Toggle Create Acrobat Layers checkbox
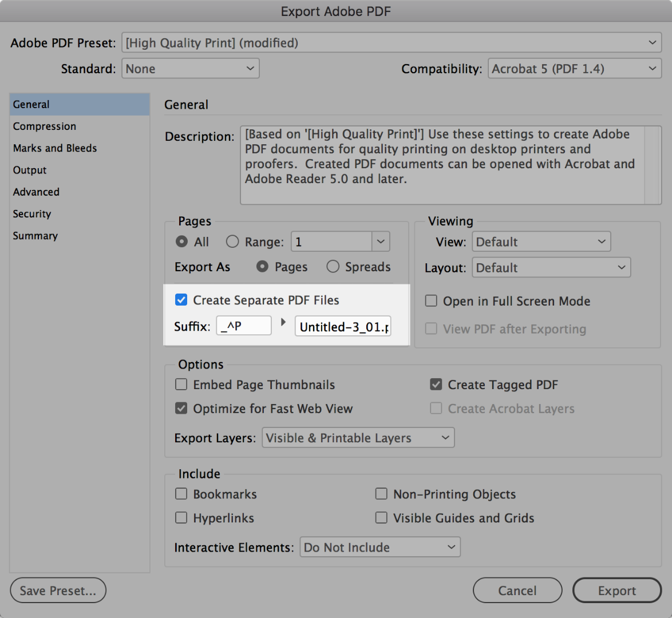672x618 pixels. [x=436, y=408]
